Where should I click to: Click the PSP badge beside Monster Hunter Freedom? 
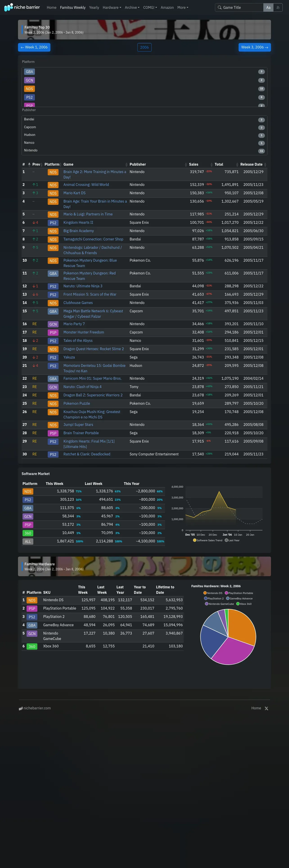[53, 333]
